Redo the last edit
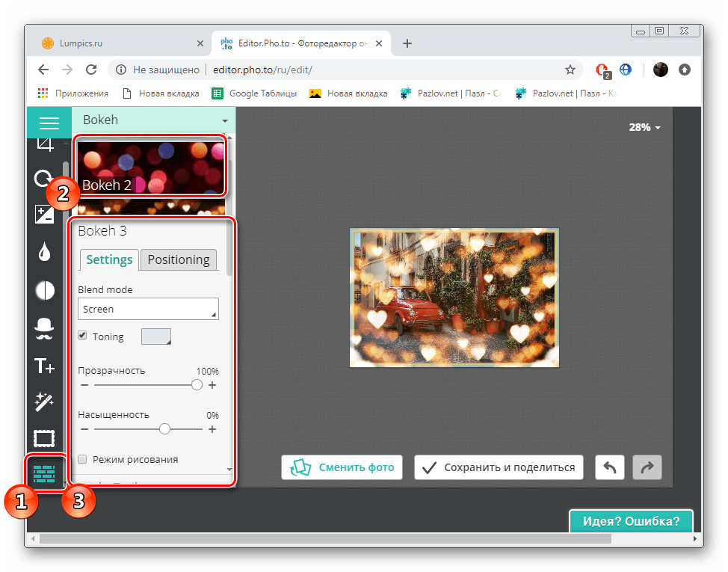The height and width of the screenshot is (572, 728). [647, 467]
